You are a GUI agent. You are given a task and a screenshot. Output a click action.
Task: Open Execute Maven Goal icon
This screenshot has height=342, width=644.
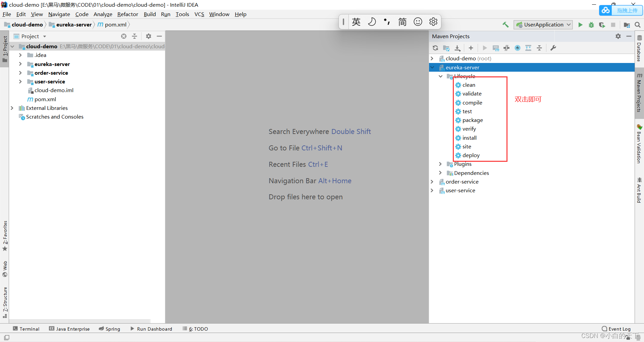[496, 48]
